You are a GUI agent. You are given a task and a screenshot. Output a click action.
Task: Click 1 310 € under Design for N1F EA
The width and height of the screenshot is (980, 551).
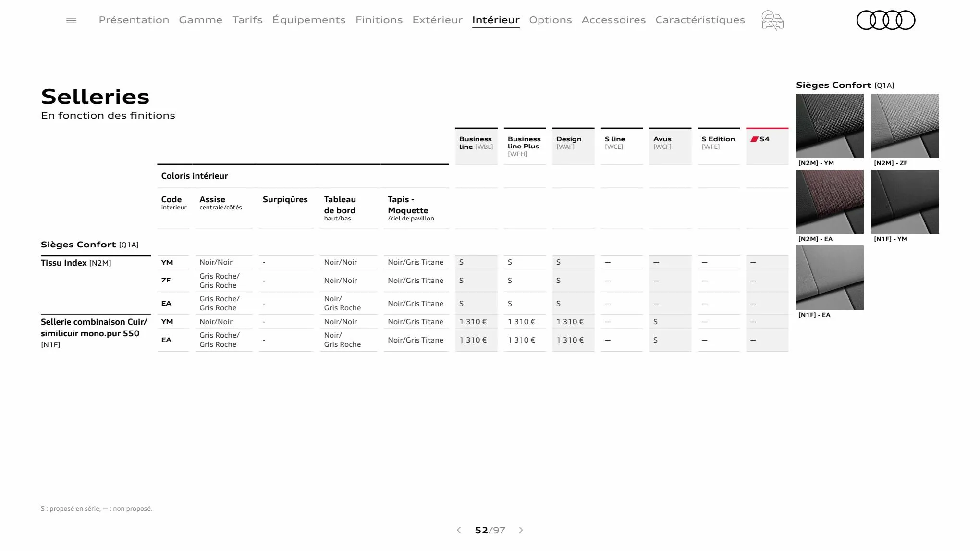[x=570, y=340]
